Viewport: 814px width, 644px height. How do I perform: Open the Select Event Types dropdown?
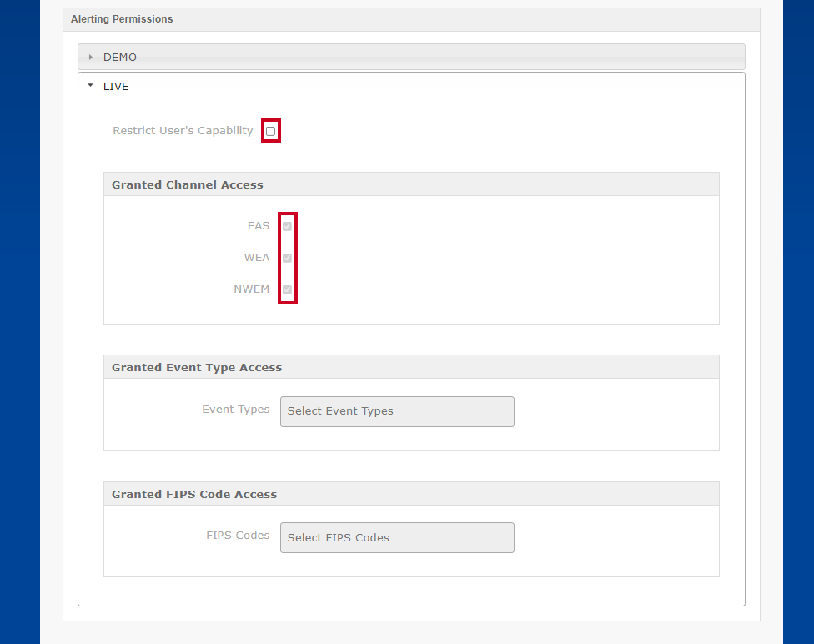(397, 411)
